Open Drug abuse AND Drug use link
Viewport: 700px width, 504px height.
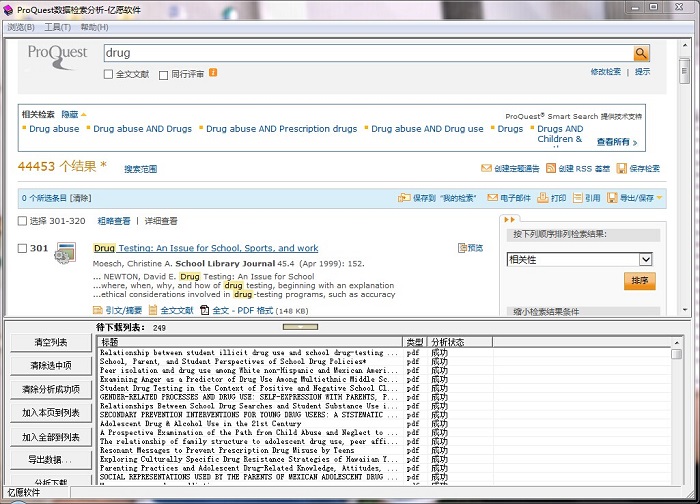pos(427,129)
